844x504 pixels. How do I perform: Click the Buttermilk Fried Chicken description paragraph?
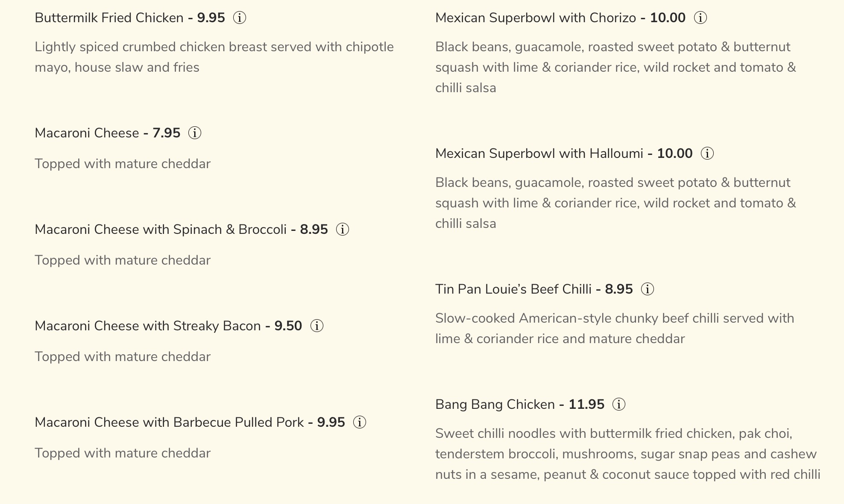(x=214, y=57)
